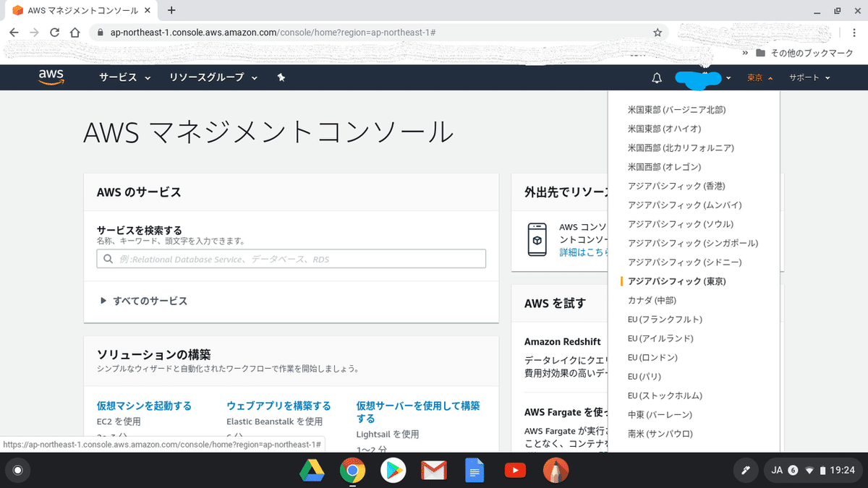This screenshot has width=868, height=488.
Task: Open Google Docs from the shelf
Action: click(474, 471)
